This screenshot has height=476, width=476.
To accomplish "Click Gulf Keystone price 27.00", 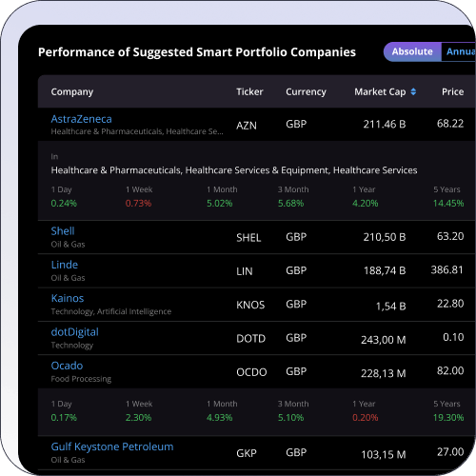I will (450, 452).
